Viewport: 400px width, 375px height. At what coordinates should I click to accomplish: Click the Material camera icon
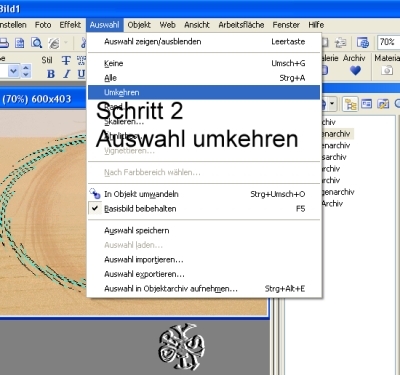coord(387,70)
